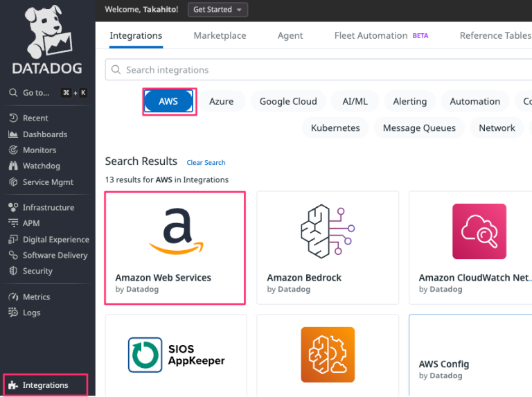Click the Recent clock icon in sidebar
The width and height of the screenshot is (532, 397).
pyautogui.click(x=13, y=118)
